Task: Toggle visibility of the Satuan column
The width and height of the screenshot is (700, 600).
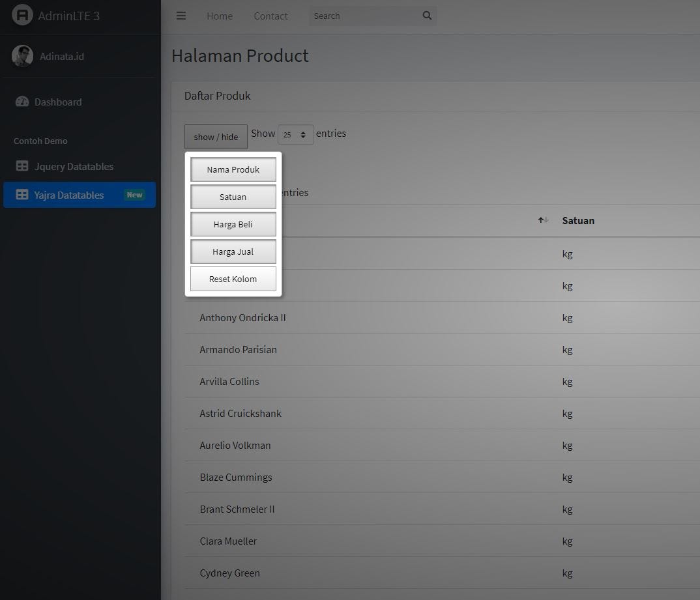Action: [x=233, y=197]
